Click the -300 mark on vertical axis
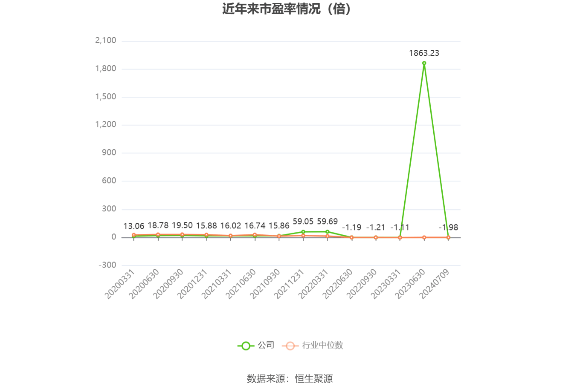This screenshot has width=580, height=392. 108,265
